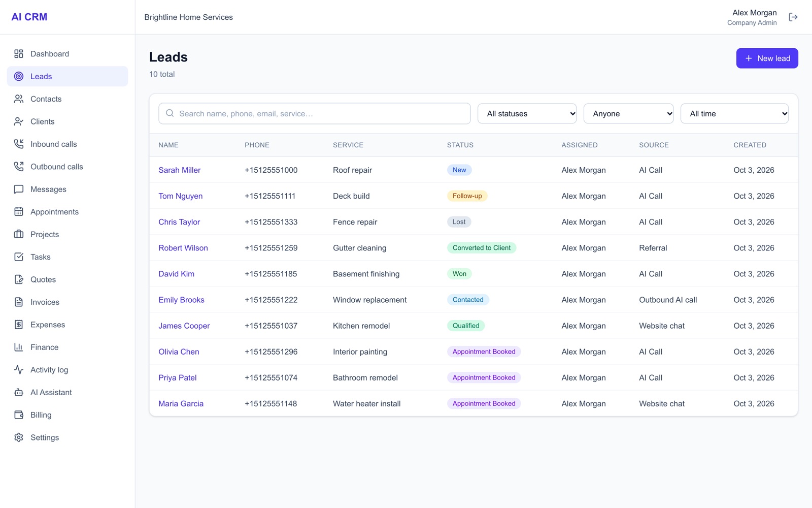Screen dimensions: 812x508
Task: Click the Invoices document icon
Action: (x=19, y=302)
